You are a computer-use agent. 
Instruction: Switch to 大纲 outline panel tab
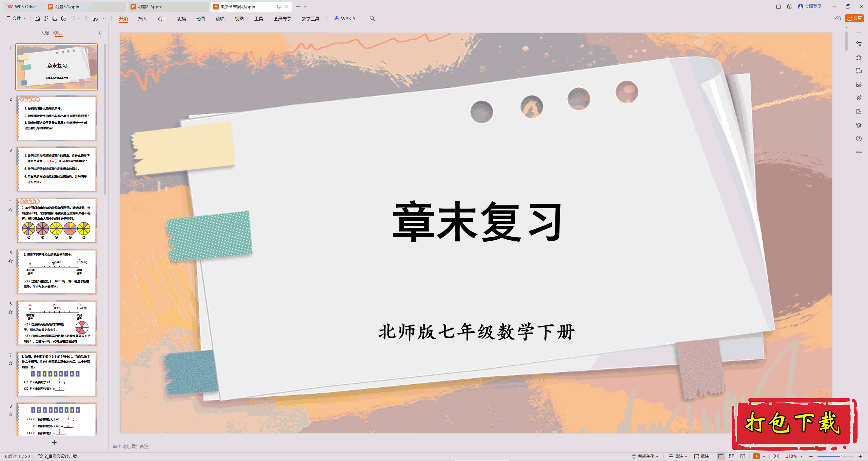44,33
